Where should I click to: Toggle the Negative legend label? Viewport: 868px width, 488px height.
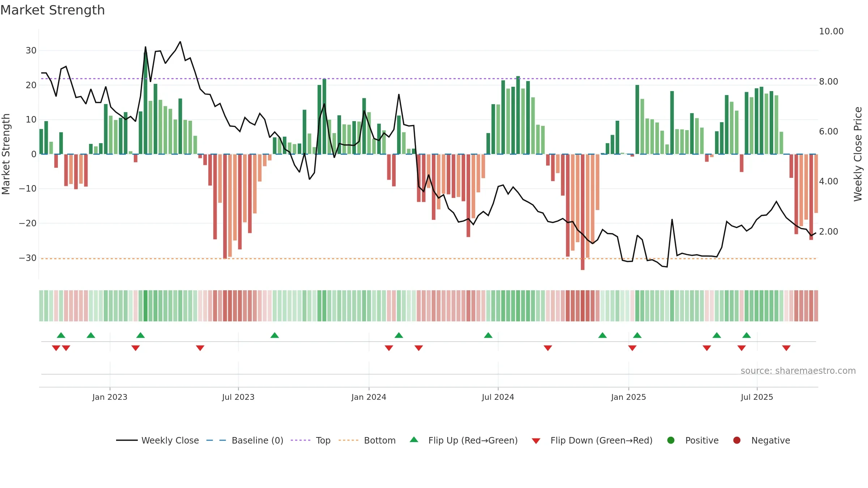pyautogui.click(x=771, y=441)
